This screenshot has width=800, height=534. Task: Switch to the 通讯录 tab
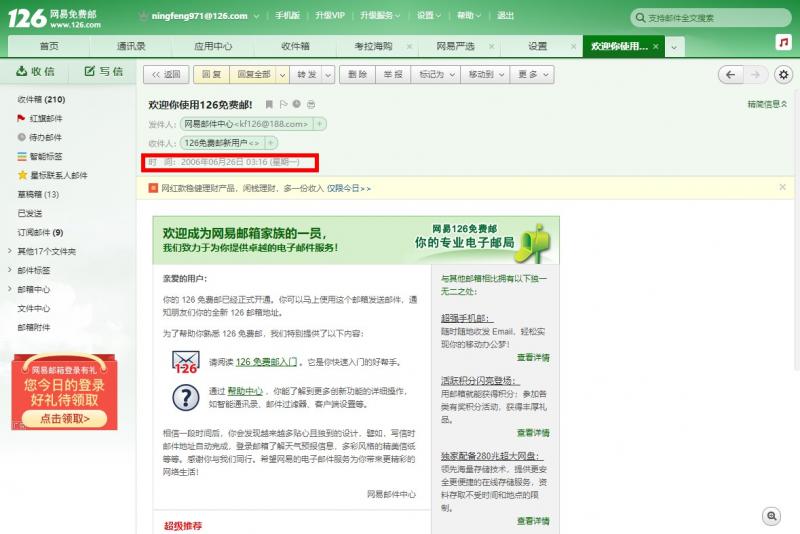click(x=131, y=46)
